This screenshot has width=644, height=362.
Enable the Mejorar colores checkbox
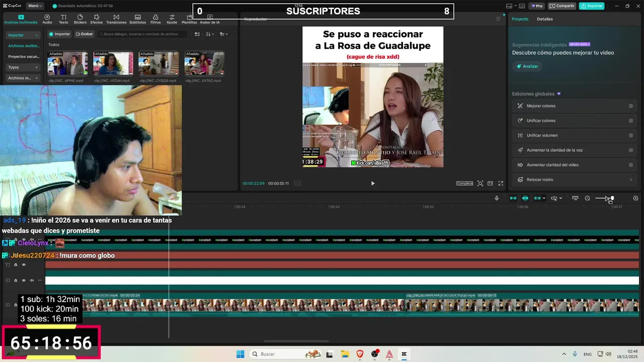(x=631, y=106)
